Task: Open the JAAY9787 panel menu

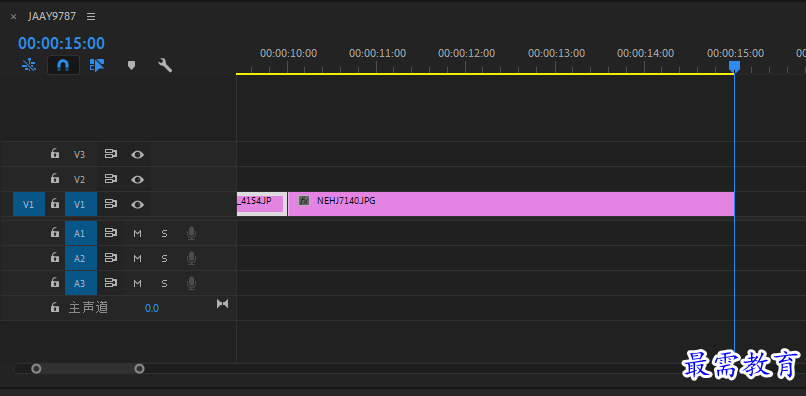Action: (91, 16)
